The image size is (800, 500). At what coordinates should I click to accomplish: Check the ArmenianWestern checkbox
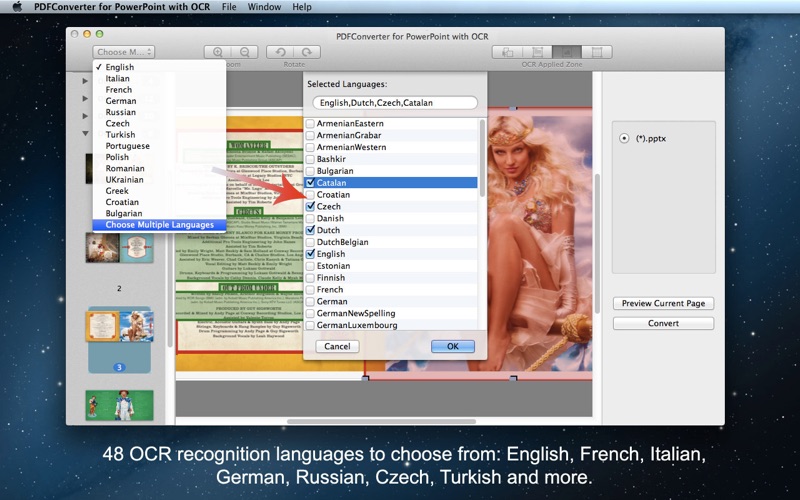coord(310,147)
